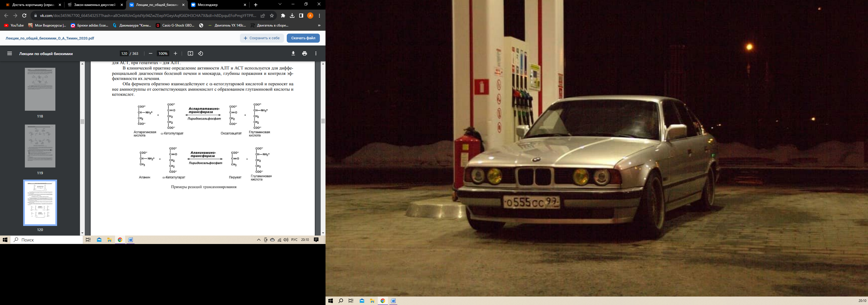Click the Скачать файл button
868x305 pixels.
[303, 38]
